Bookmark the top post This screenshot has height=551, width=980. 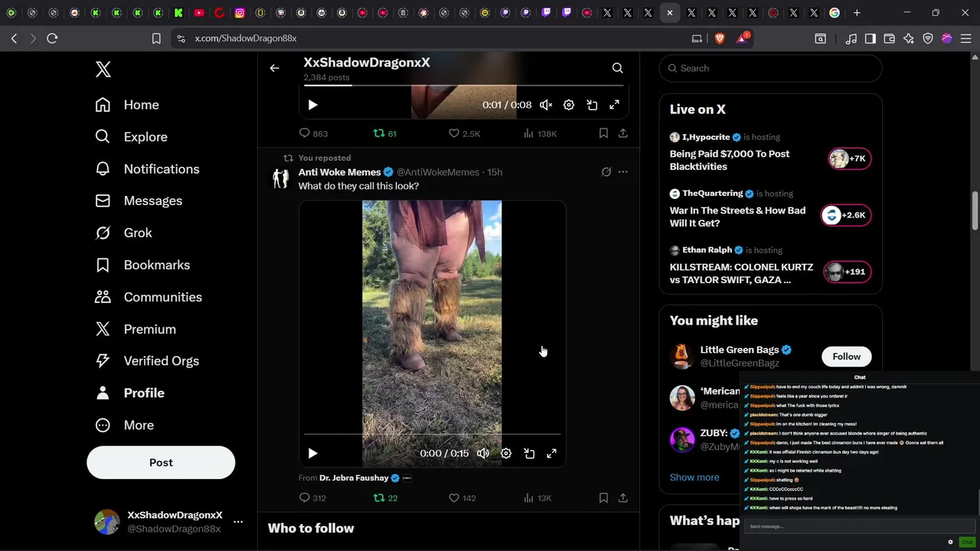603,133
